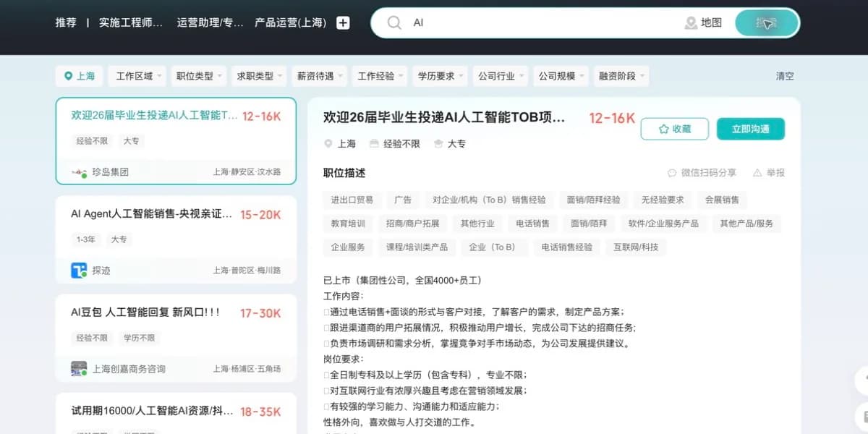This screenshot has width=868, height=434.
Task: Click the 无经验要求 tag
Action: pyautogui.click(x=662, y=200)
